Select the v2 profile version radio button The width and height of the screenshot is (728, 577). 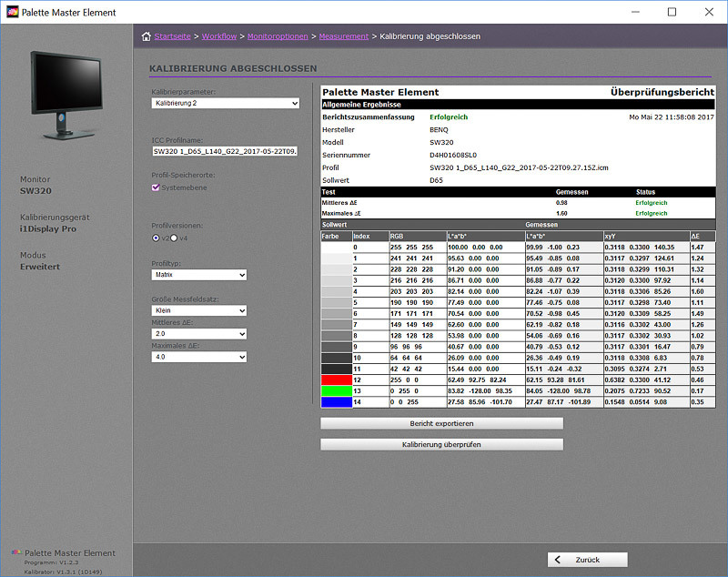[156, 238]
